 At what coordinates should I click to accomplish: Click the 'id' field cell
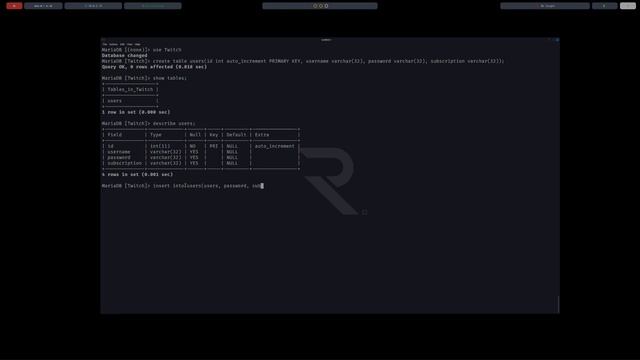pyautogui.click(x=110, y=146)
